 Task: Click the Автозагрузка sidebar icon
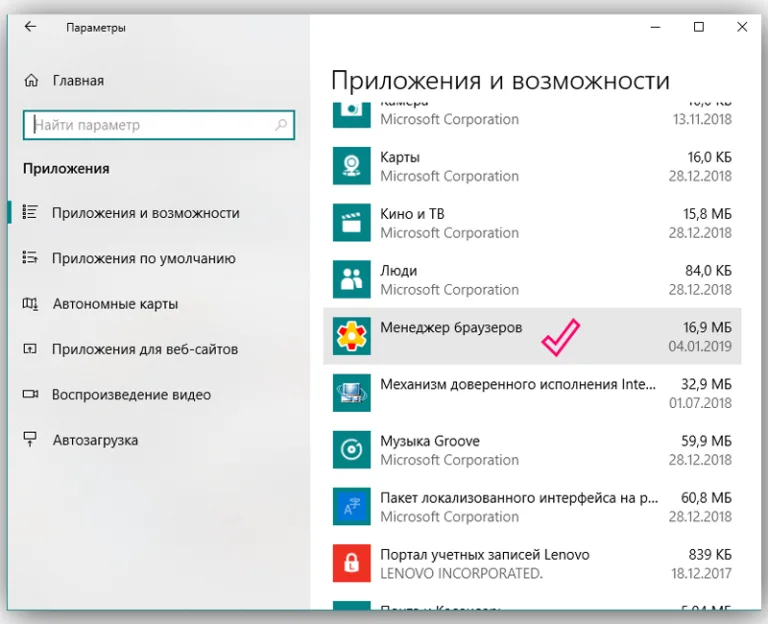pos(30,439)
